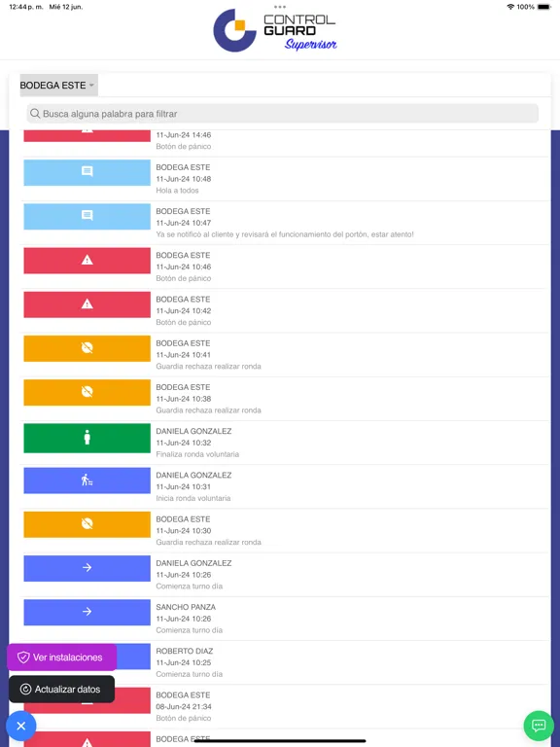This screenshot has height=747, width=560.
Task: Tap the walking icon for Inicia ronda voluntaria
Action: [x=87, y=480]
